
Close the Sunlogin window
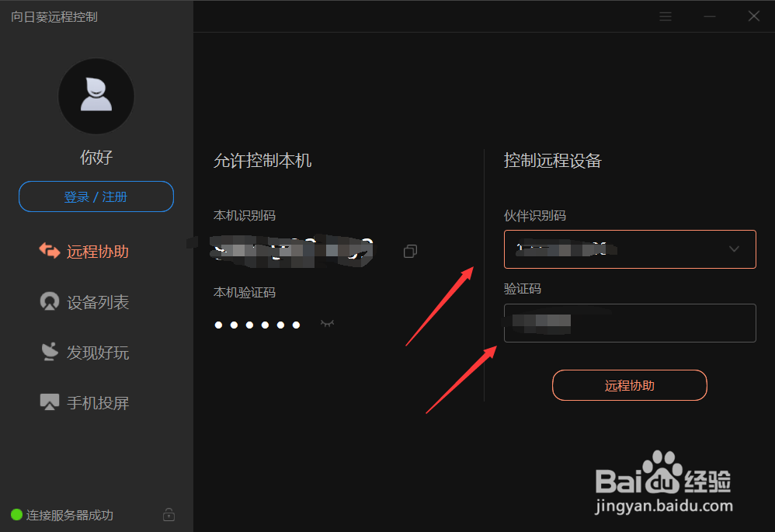tap(754, 16)
